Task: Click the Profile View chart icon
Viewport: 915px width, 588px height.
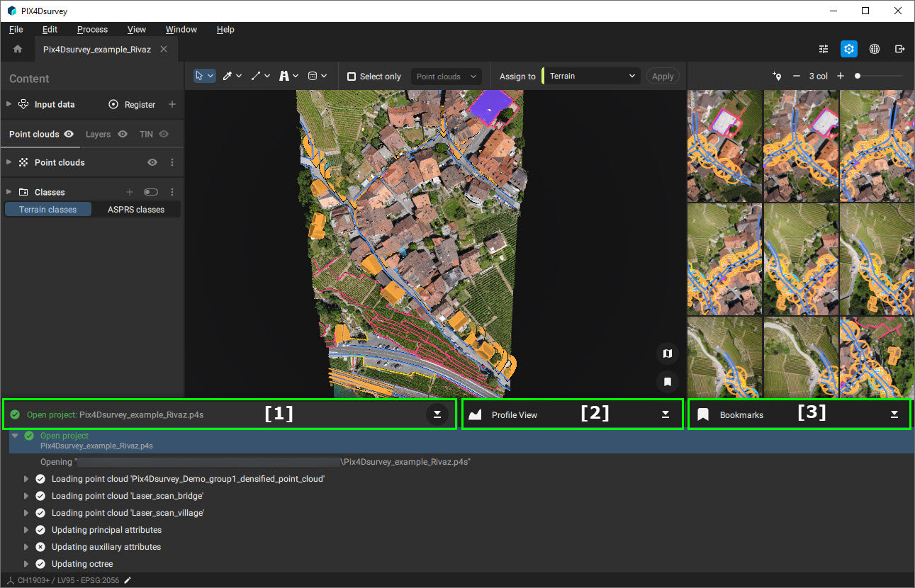Action: point(476,414)
